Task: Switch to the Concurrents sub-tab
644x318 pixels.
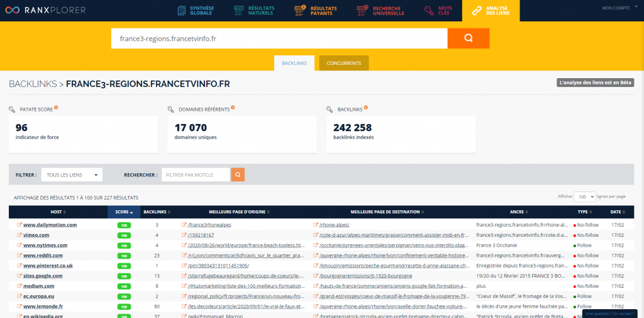Action: point(344,63)
